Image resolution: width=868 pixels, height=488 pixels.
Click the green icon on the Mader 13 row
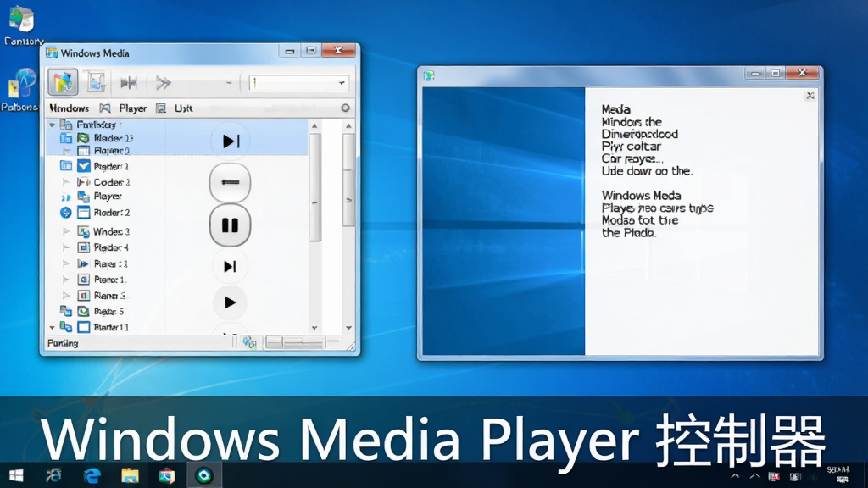coord(83,138)
